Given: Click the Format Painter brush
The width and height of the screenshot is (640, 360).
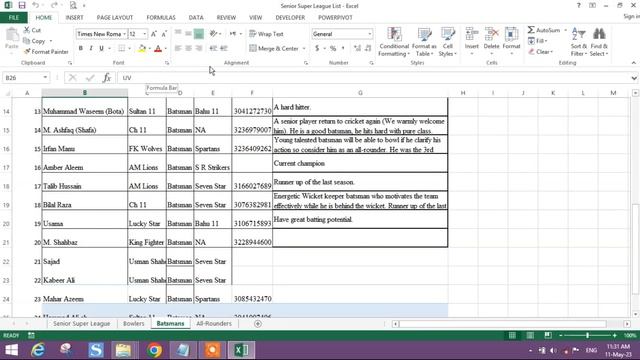Looking at the screenshot, I should [27, 52].
